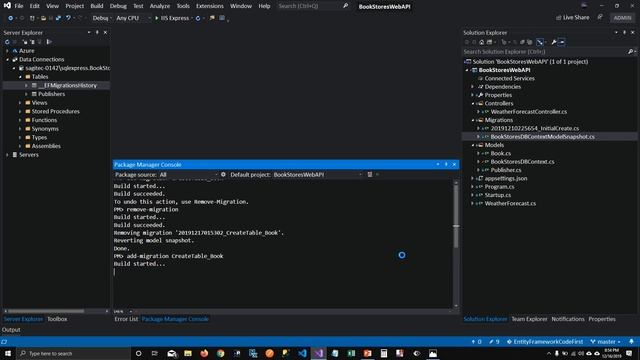Open the Analyze menu

tap(160, 6)
